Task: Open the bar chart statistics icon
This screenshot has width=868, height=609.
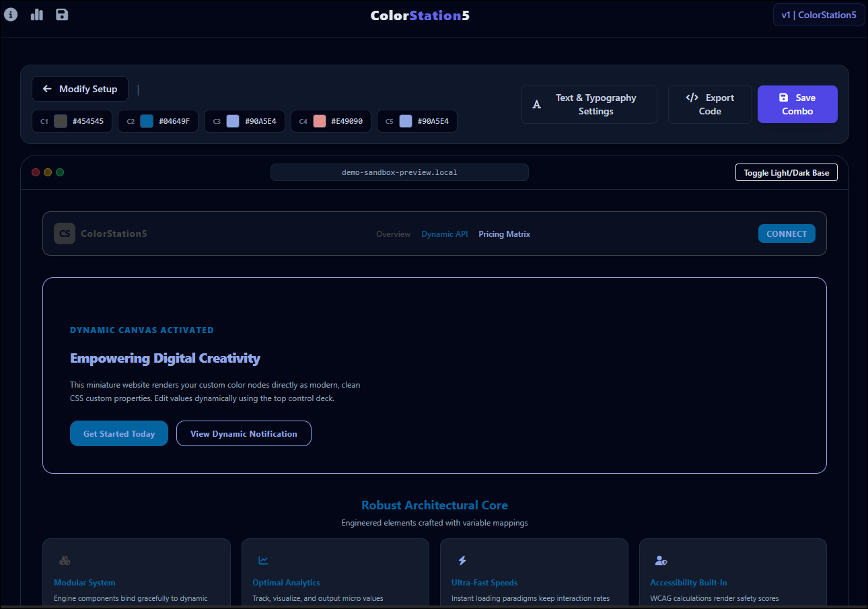Action: click(x=37, y=14)
